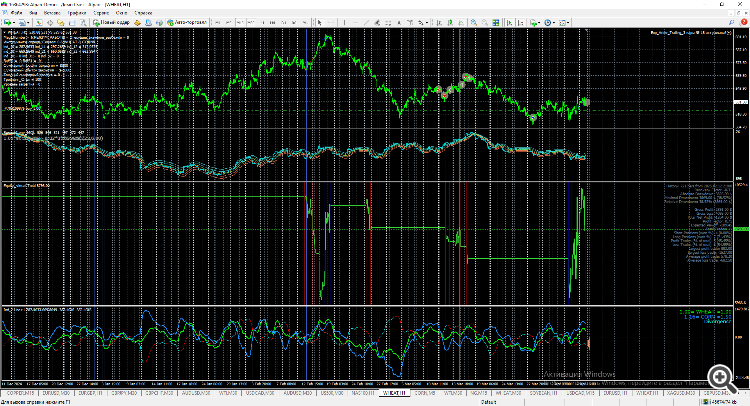This screenshot has height=406, width=750.
Task: Open the Вид menu
Action: pyautogui.click(x=33, y=13)
